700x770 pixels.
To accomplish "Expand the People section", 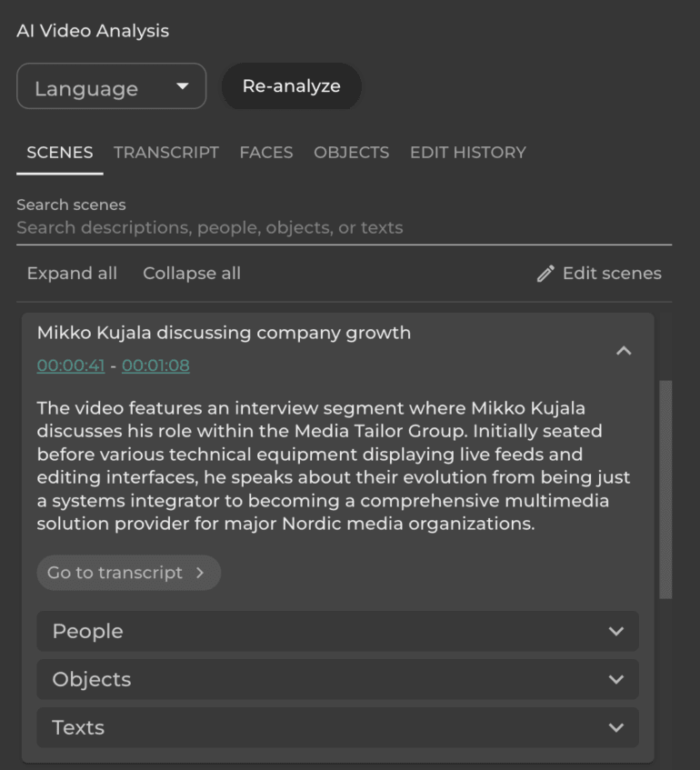I will point(337,631).
